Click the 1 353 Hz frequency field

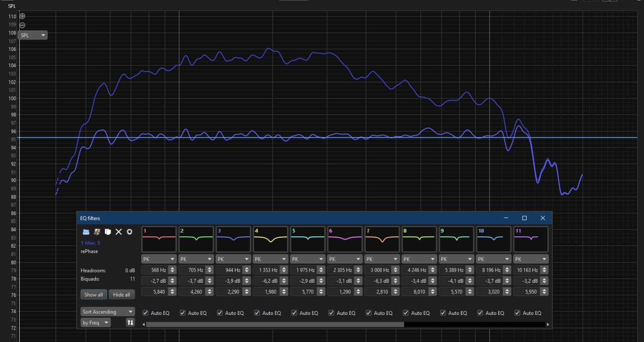pos(266,270)
